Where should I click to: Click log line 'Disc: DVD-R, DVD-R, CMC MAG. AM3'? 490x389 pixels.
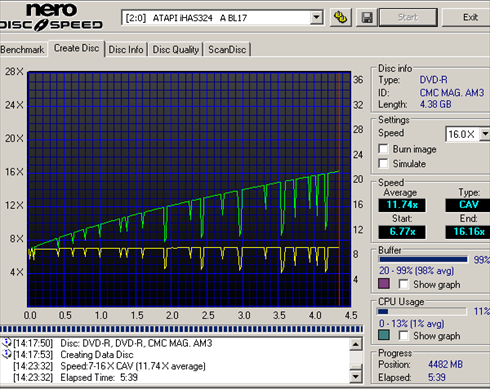click(136, 343)
